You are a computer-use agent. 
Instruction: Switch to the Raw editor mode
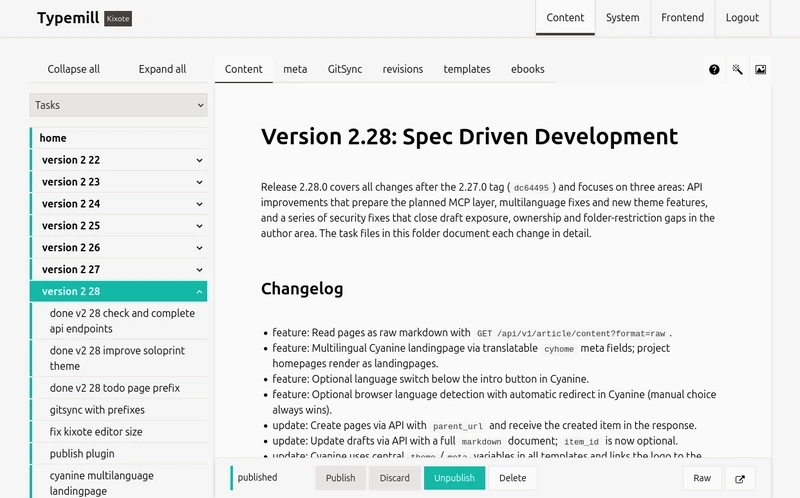tap(702, 478)
